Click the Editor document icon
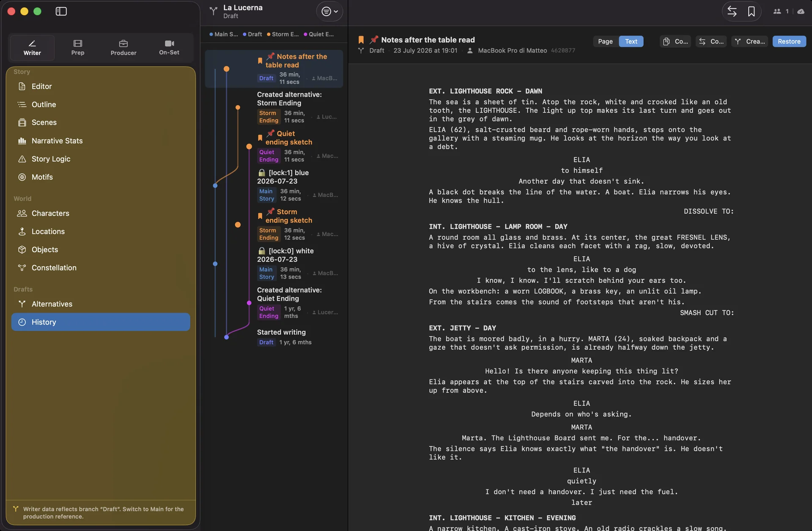Screen dimensions: 812x531 click(22, 86)
